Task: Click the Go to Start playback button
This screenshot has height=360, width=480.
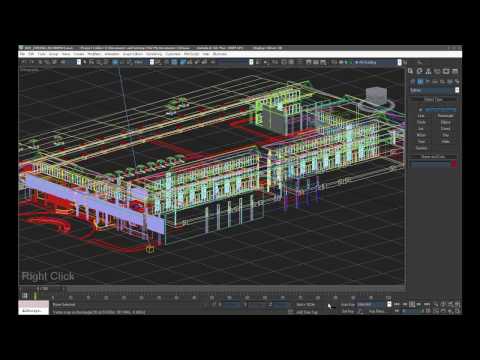Action: click(x=397, y=304)
